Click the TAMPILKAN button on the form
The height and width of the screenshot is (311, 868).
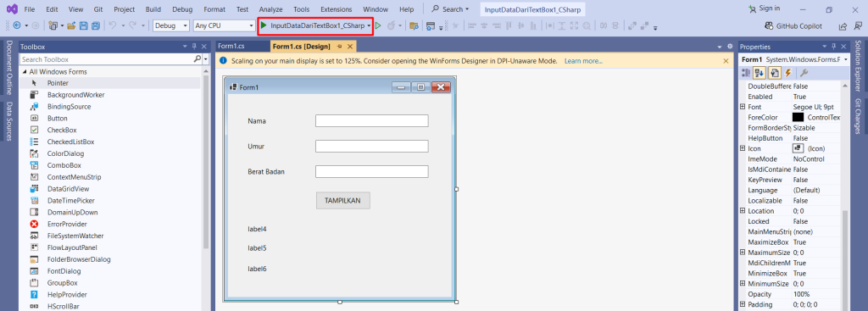[342, 201]
